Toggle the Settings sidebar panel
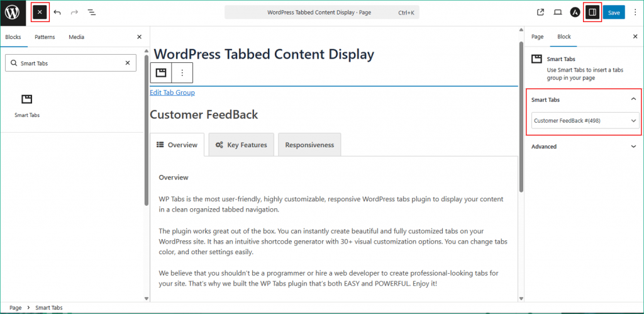 point(592,13)
